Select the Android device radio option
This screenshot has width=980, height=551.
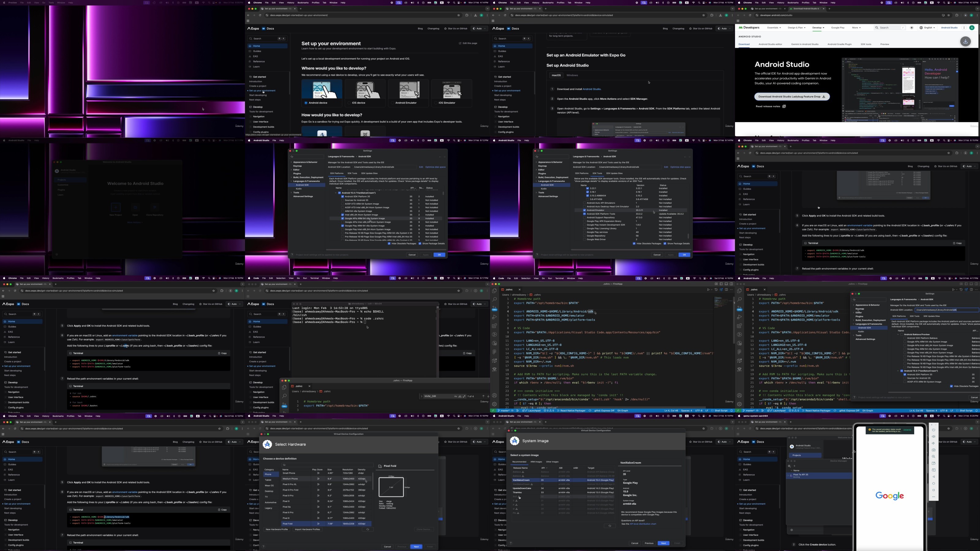[x=306, y=103]
